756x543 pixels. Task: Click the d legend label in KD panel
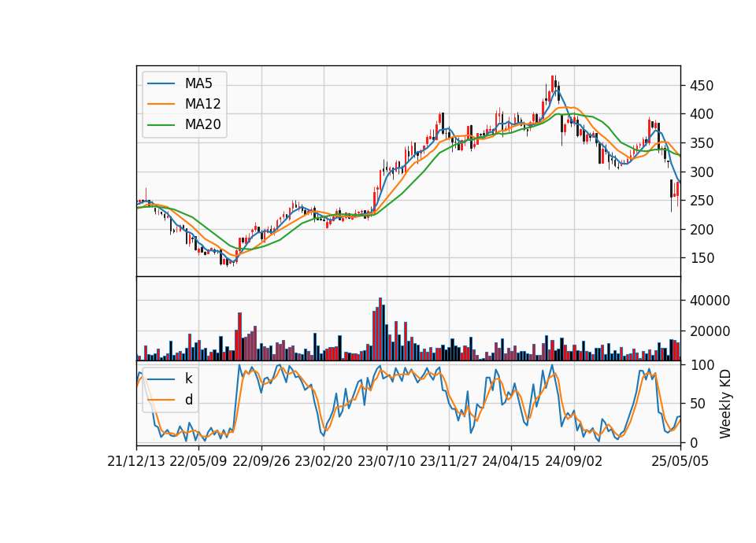pyautogui.click(x=188, y=400)
